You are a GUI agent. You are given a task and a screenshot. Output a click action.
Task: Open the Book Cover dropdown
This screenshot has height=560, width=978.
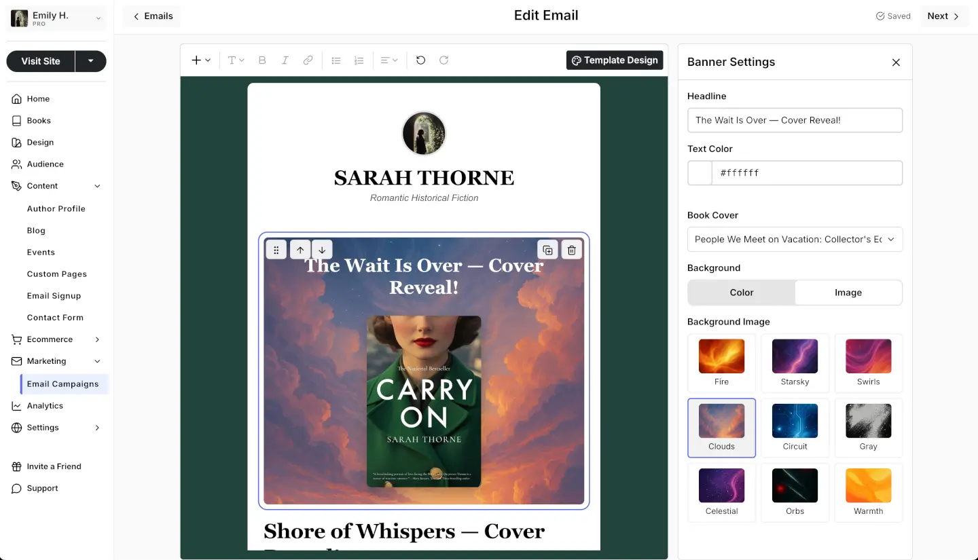tap(795, 239)
